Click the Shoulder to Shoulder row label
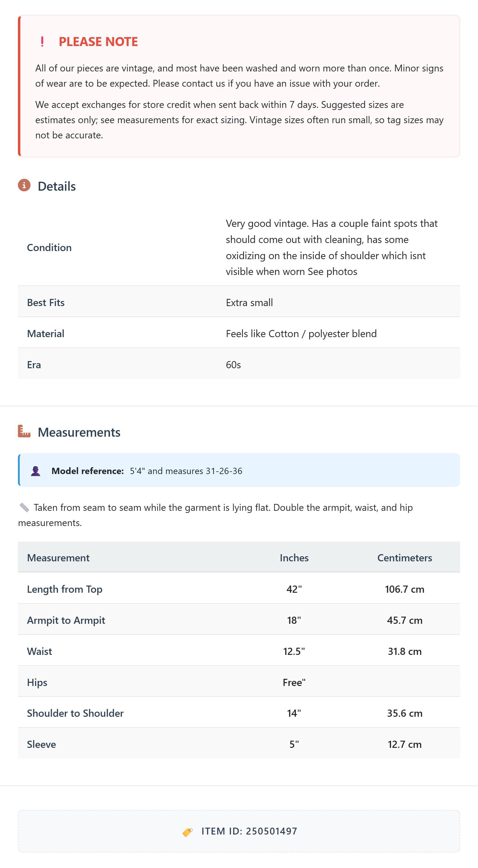 [x=75, y=713]
